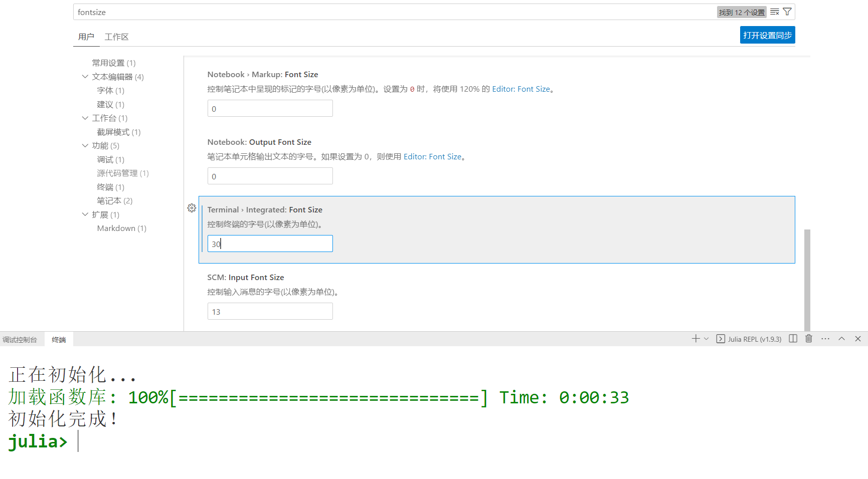Collapse the 文本编辑器 tree section
The image size is (868, 479).
85,77
